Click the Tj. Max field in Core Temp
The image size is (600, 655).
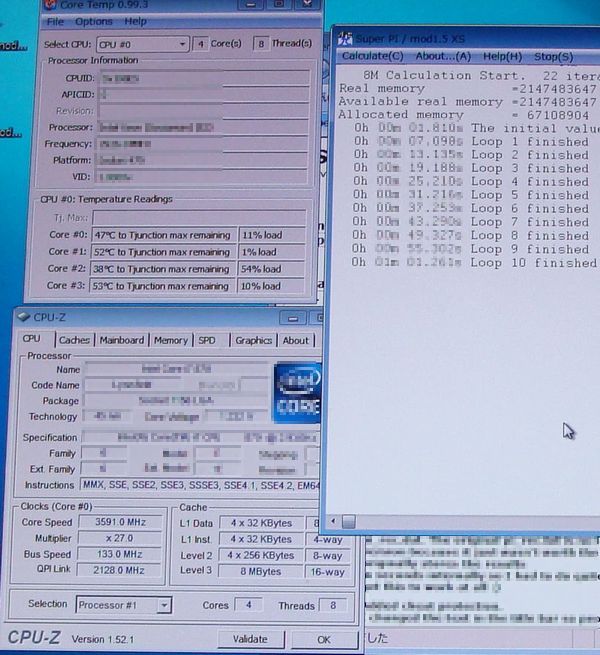point(199,218)
